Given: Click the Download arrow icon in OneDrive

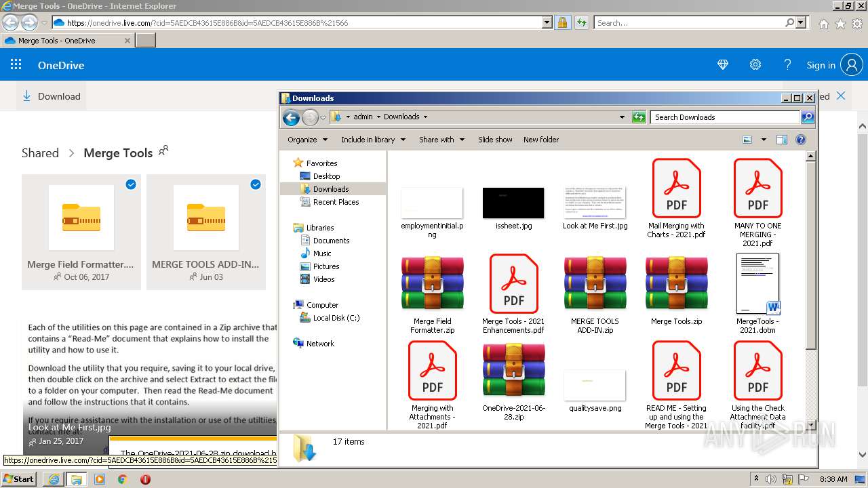Looking at the screenshot, I should click(27, 96).
